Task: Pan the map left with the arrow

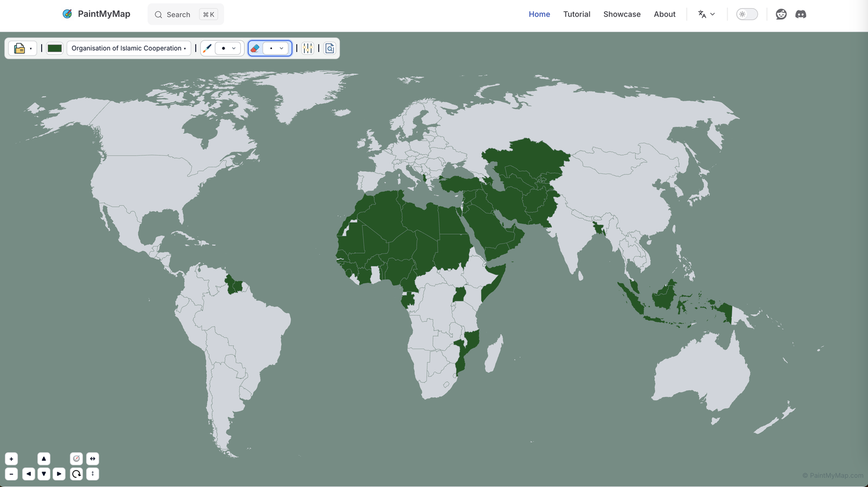Action: 29,474
